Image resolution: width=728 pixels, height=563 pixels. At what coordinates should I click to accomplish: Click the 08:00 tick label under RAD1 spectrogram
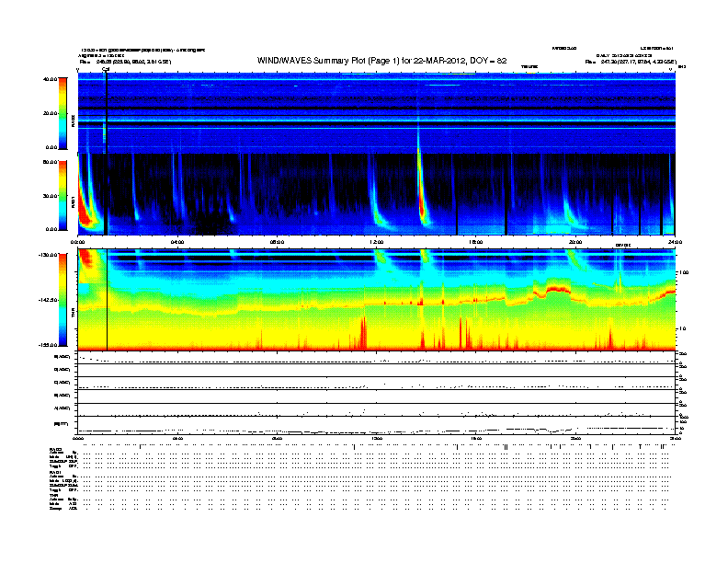point(277,242)
